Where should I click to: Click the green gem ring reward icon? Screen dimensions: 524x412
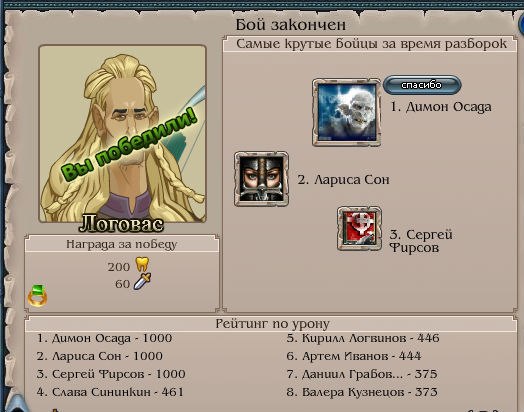pos(37,295)
